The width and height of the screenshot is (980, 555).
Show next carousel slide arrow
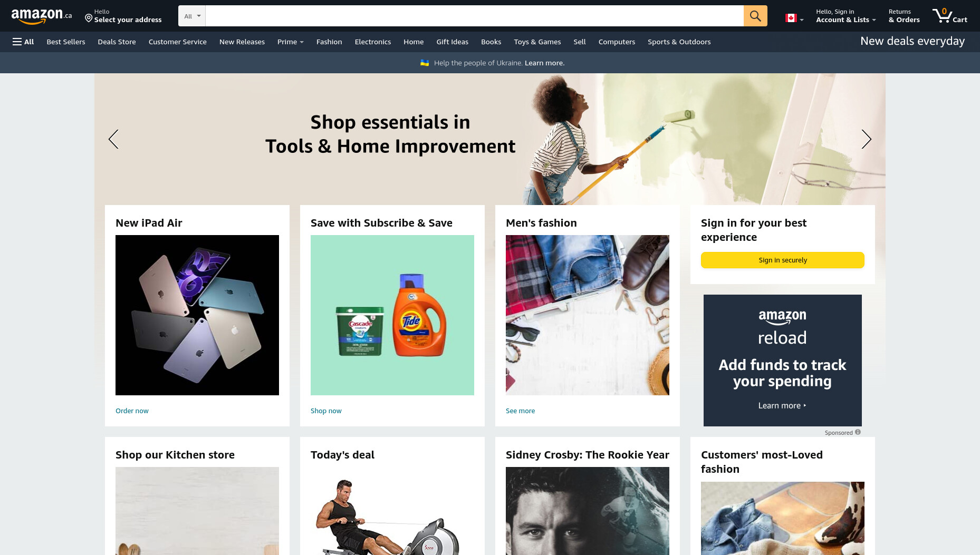(866, 139)
